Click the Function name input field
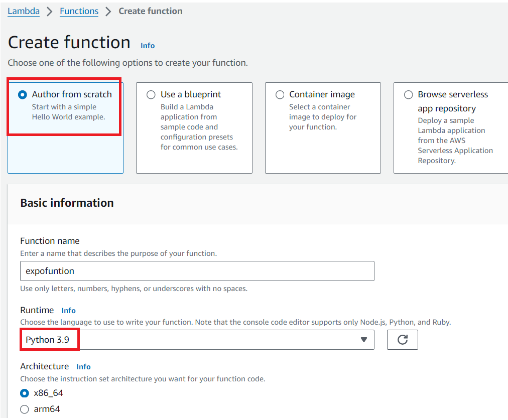Screen dimensions: 508x420 (197, 271)
